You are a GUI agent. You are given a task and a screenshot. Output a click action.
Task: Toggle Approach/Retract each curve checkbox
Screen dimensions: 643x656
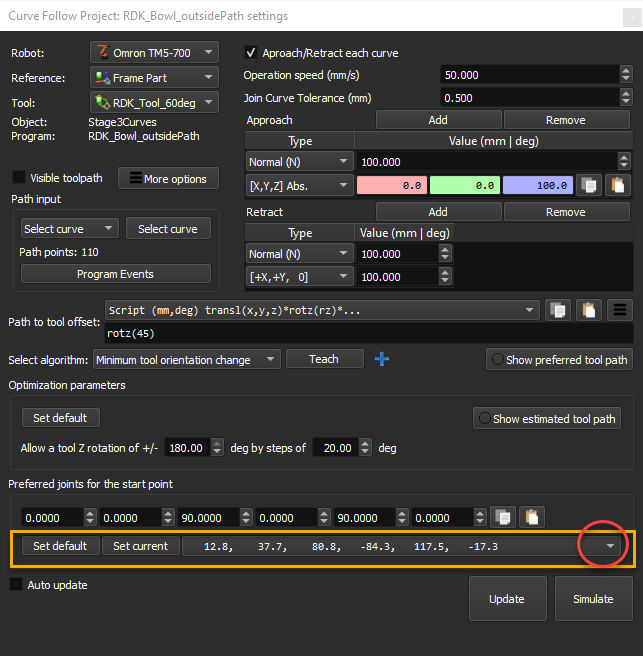pyautogui.click(x=252, y=52)
